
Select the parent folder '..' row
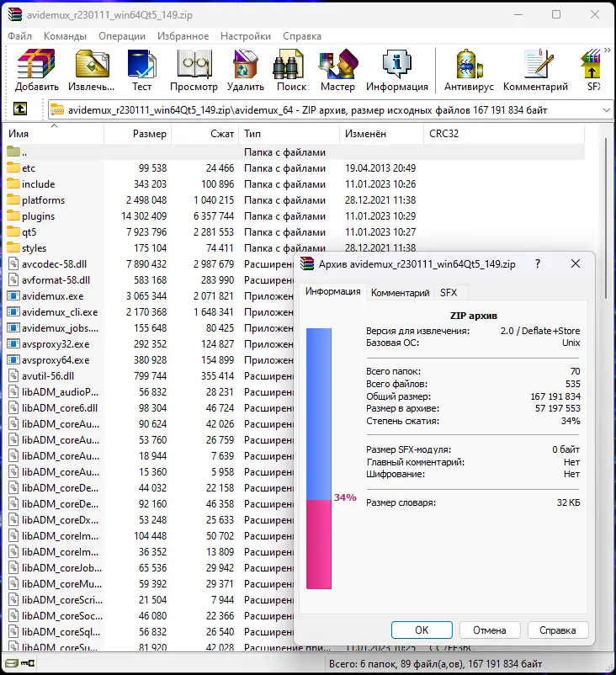(x=295, y=152)
